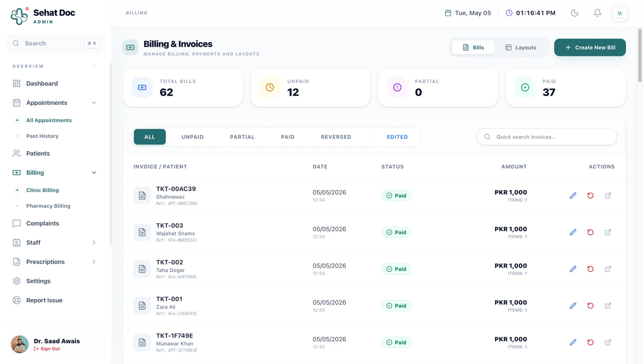This screenshot has height=364, width=643.
Task: Switch view to Layouts
Action: (x=521, y=48)
